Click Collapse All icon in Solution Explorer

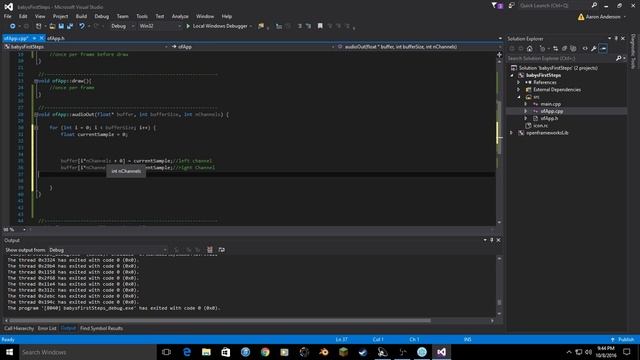(564, 49)
